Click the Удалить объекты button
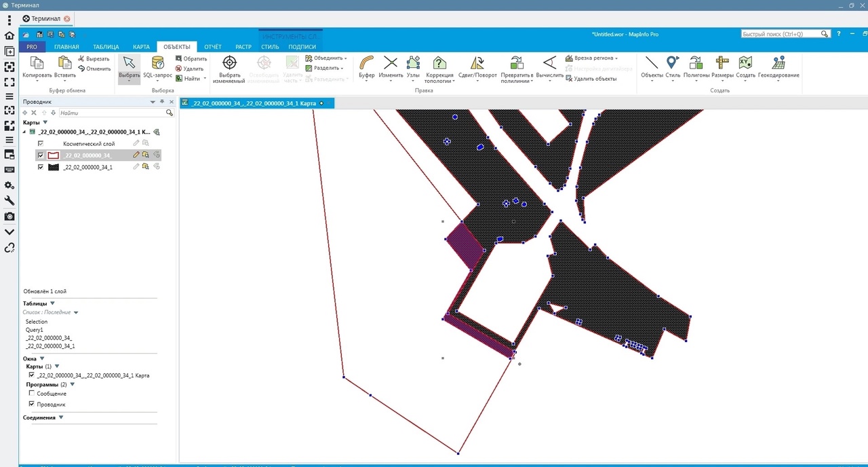This screenshot has height=467, width=868. point(591,79)
